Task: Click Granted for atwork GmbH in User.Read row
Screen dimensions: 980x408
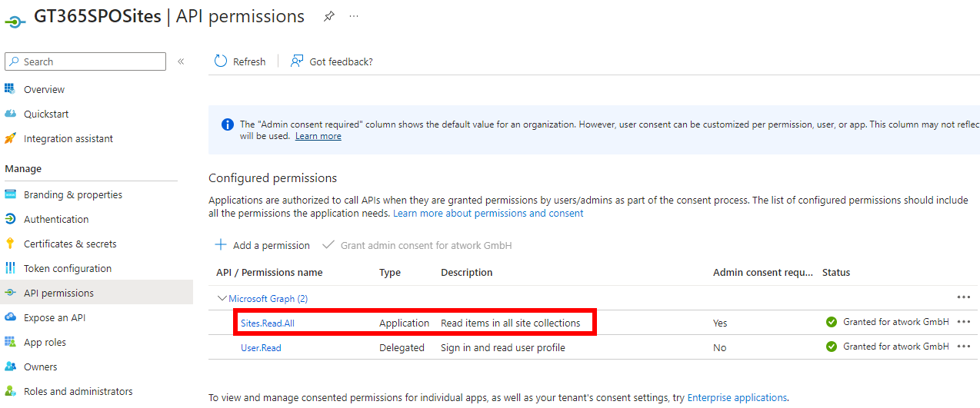Action: pos(896,347)
